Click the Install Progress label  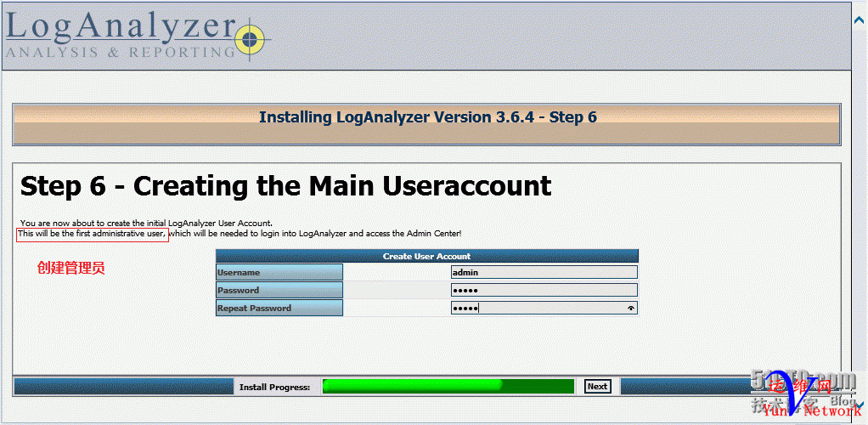(274, 388)
